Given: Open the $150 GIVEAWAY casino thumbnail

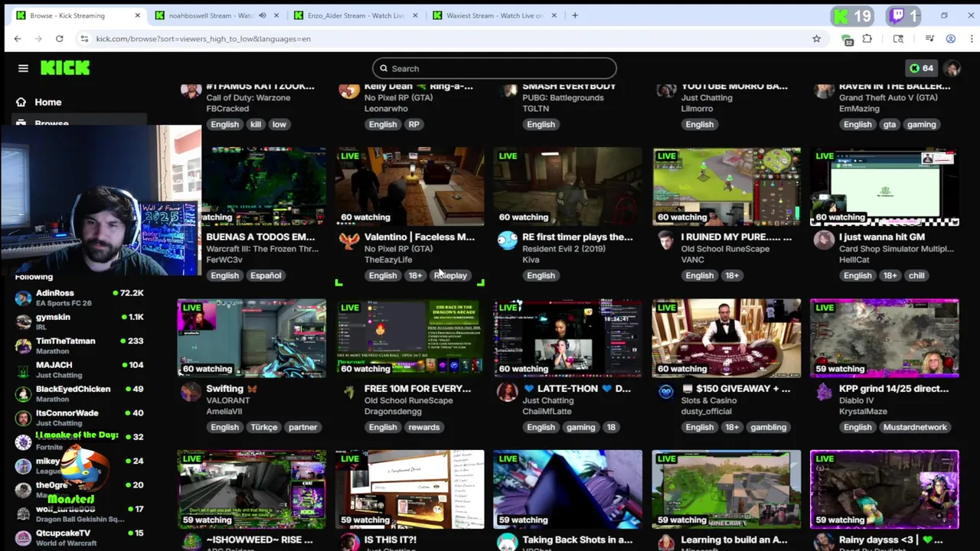Looking at the screenshot, I should (x=727, y=338).
